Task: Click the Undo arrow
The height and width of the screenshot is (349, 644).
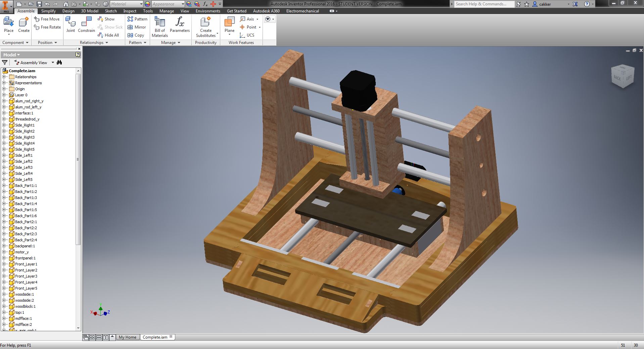Action: pyautogui.click(x=47, y=4)
